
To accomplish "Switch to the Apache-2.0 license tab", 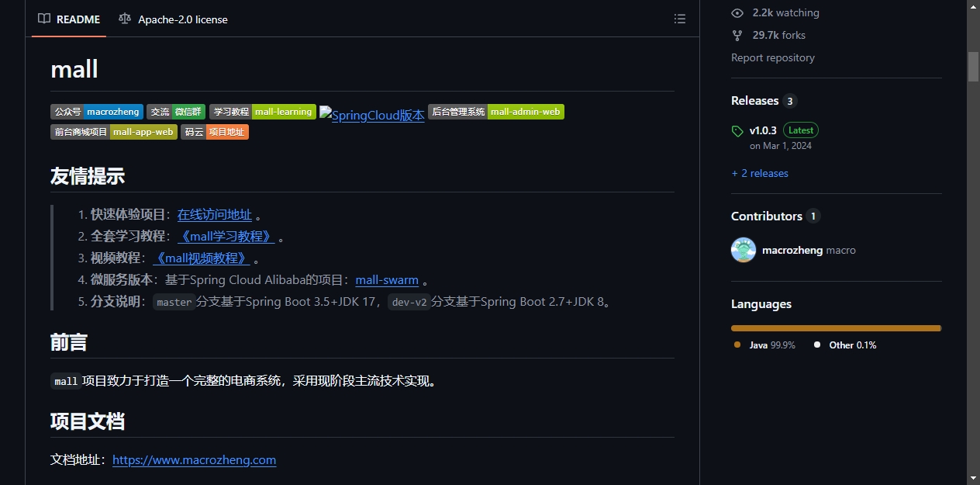I will coord(174,19).
